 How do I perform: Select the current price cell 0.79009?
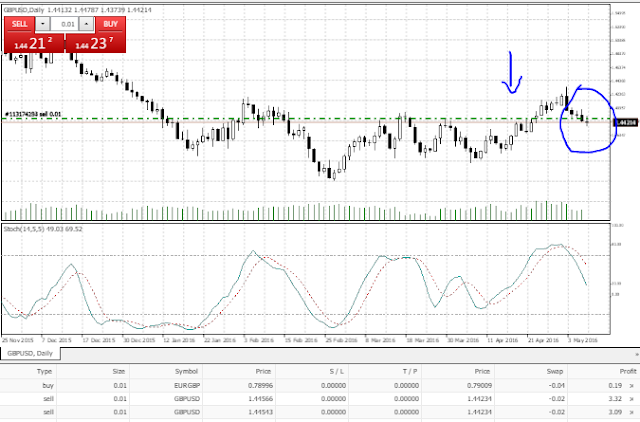[480, 386]
